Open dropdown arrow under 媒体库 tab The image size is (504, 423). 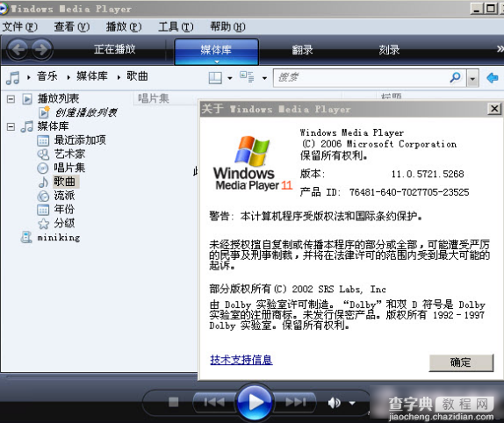click(x=217, y=61)
